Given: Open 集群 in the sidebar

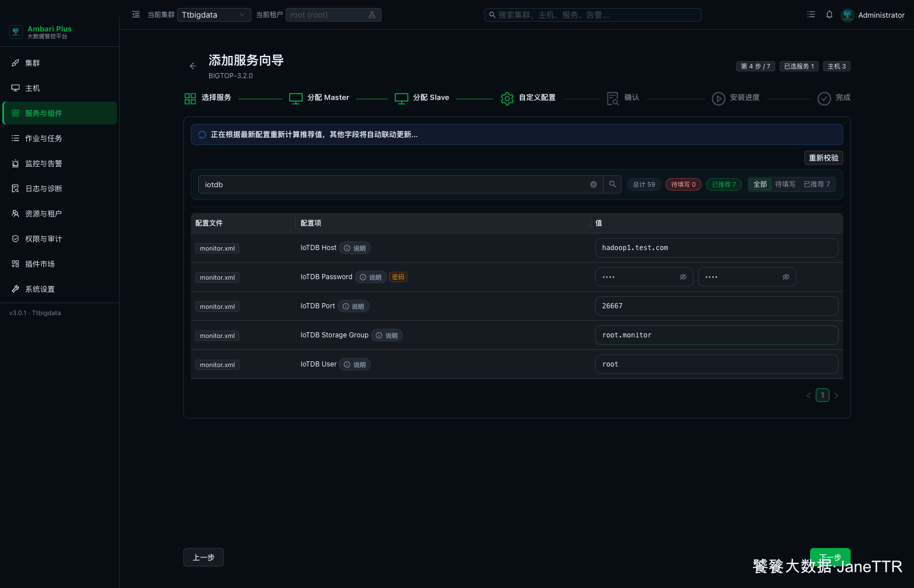Looking at the screenshot, I should click(x=60, y=63).
